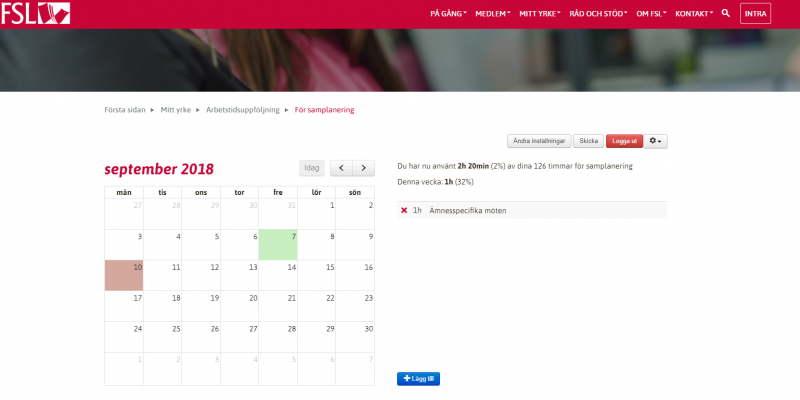Click the FSL logo in header

[x=23, y=13]
